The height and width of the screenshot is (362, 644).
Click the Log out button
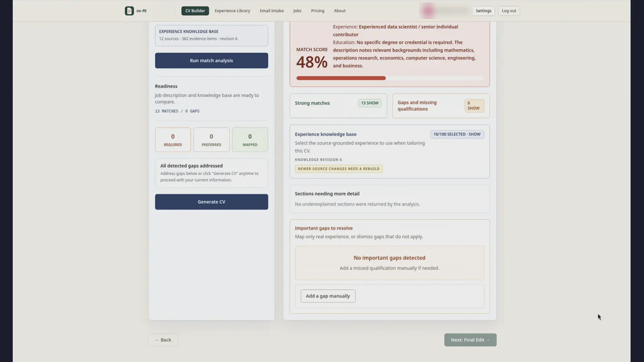point(509,11)
